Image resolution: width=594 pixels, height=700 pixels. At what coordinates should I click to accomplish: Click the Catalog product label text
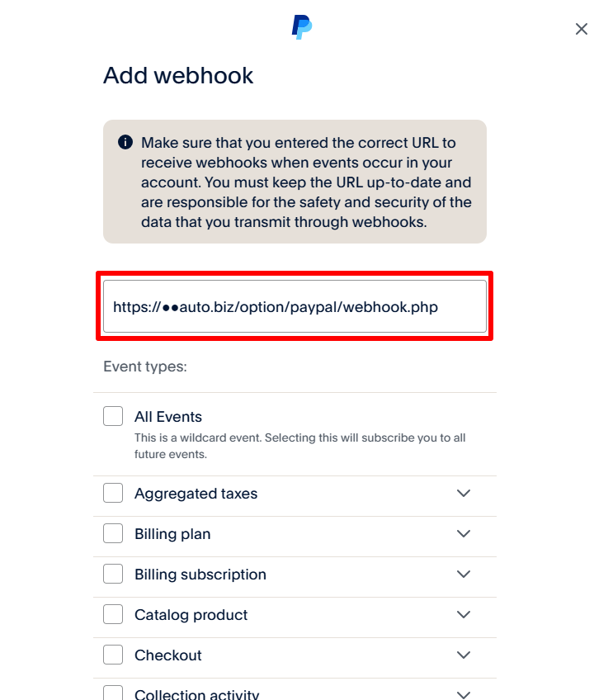click(191, 615)
